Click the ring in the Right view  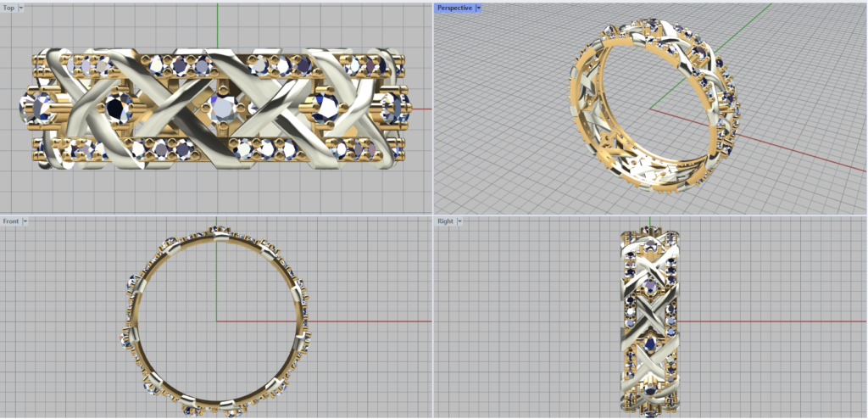[x=649, y=322]
